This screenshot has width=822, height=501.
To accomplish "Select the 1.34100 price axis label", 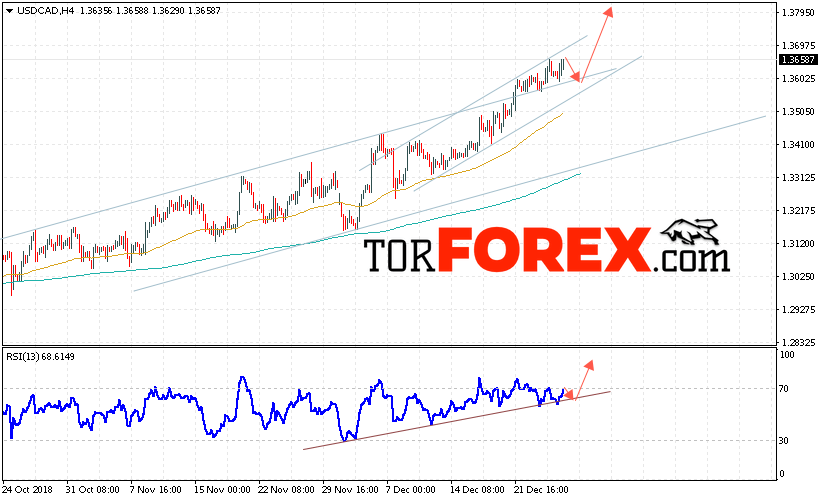I will [x=798, y=145].
